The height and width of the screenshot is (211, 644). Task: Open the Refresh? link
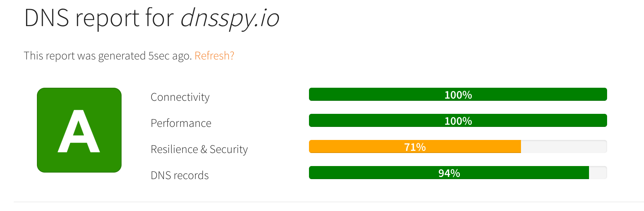[x=214, y=55]
